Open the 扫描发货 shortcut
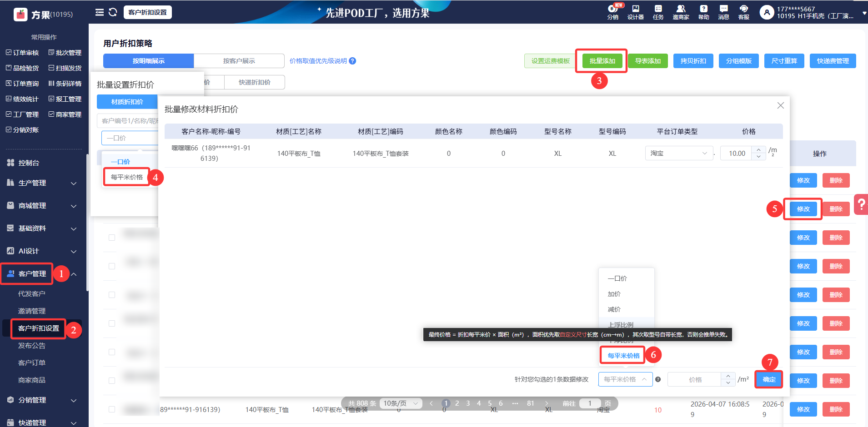Screen dimensions: 868x427 [65, 68]
